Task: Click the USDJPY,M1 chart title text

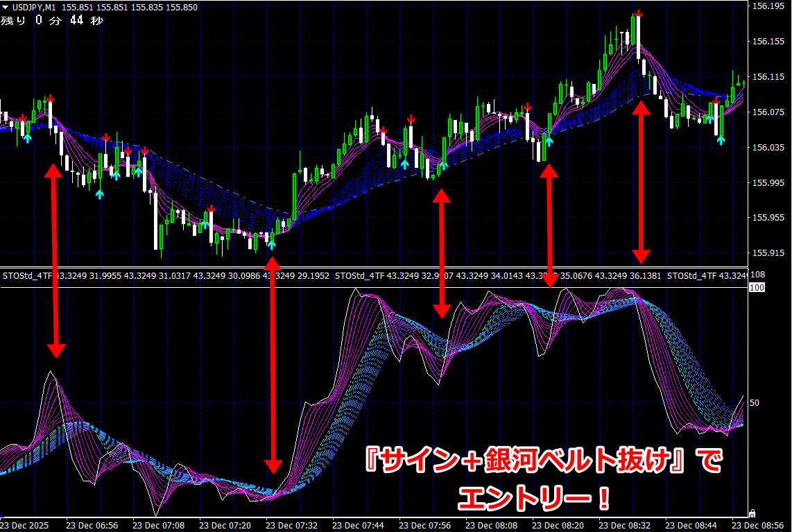Action: (x=34, y=7)
